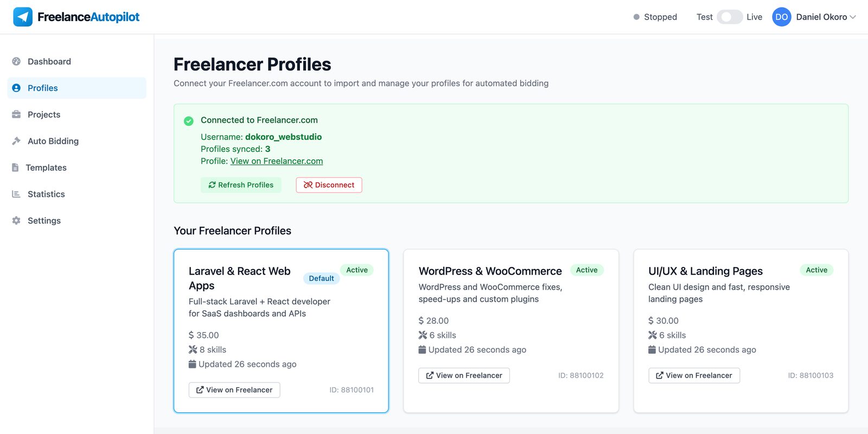Select the WordPress & WooCommerce card title
868x434 pixels.
tap(490, 271)
